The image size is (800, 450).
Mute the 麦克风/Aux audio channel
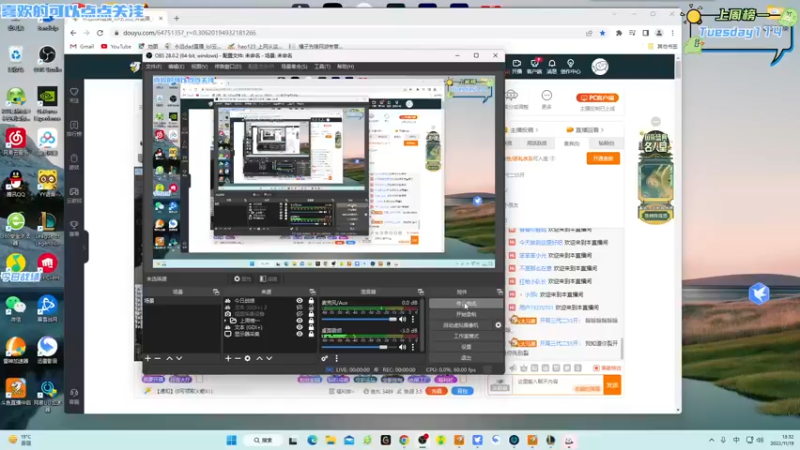tap(403, 319)
